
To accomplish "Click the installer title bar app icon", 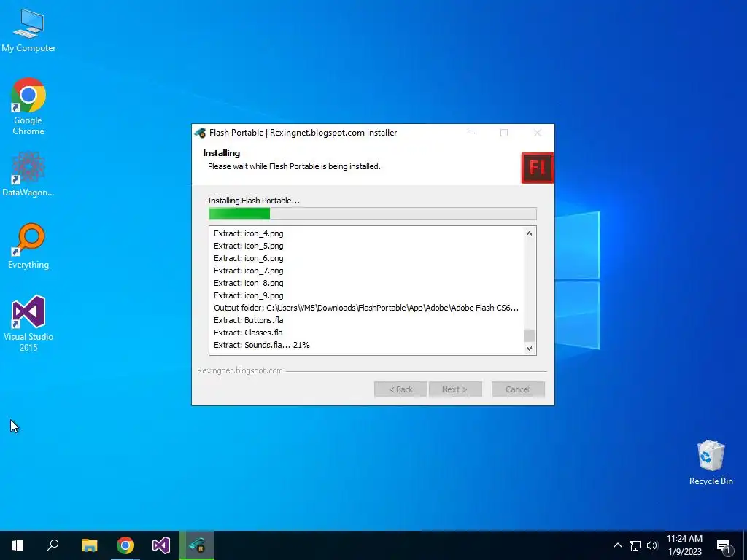I will (200, 133).
